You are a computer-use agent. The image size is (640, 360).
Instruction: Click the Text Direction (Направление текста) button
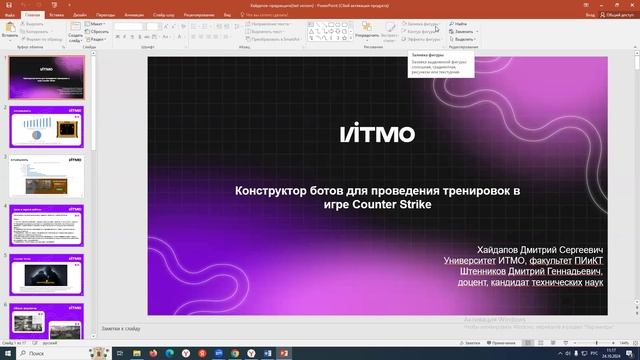268,24
